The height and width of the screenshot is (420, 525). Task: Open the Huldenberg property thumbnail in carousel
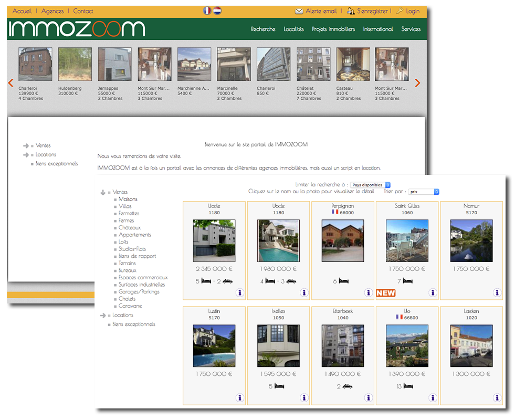point(75,64)
